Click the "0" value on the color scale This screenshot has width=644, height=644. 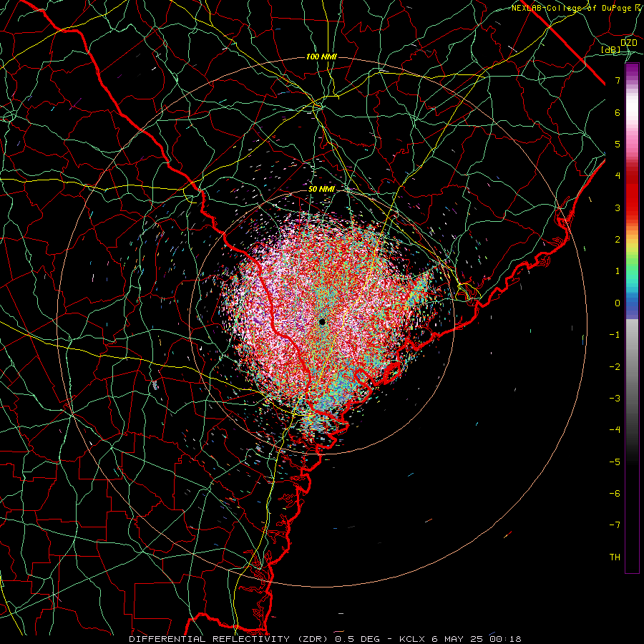point(618,303)
